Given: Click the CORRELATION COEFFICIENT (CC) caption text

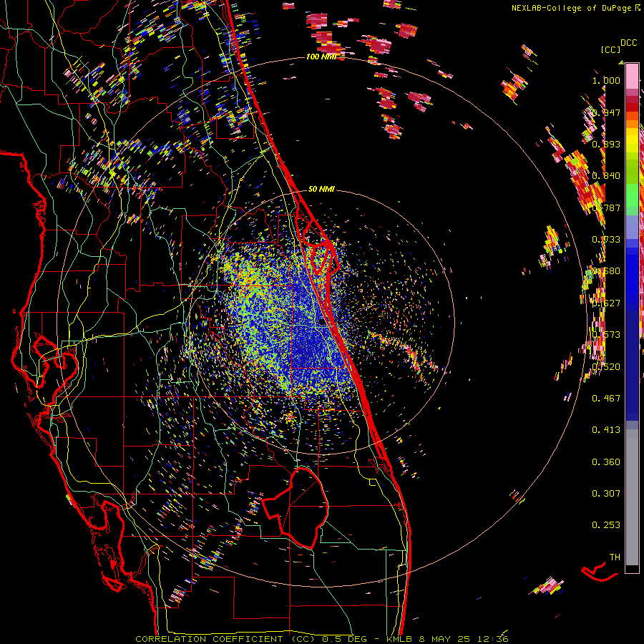Looking at the screenshot, I should coord(225,639).
